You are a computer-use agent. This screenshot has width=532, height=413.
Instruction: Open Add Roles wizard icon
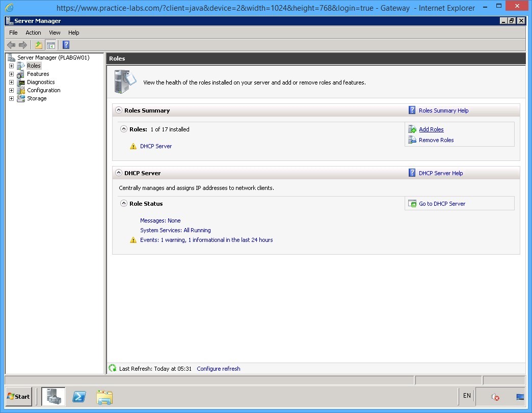tap(412, 129)
